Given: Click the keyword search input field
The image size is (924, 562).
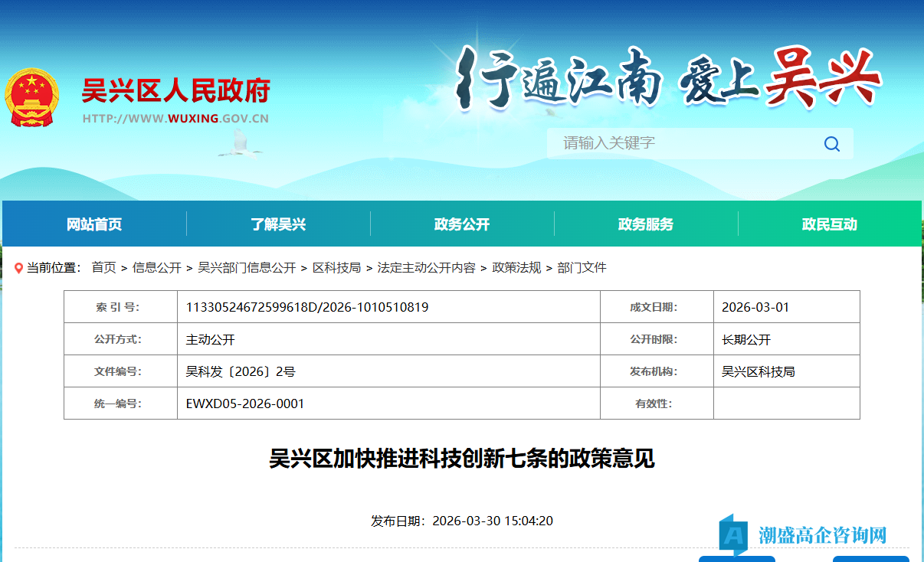Looking at the screenshot, I should point(674,143).
